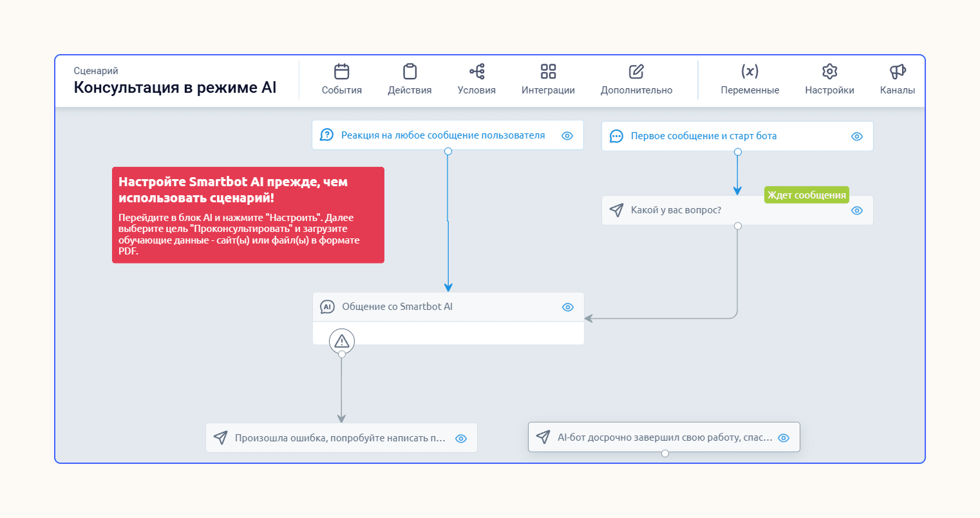Click the output connector under AI-бот досрочно block

pos(665,454)
